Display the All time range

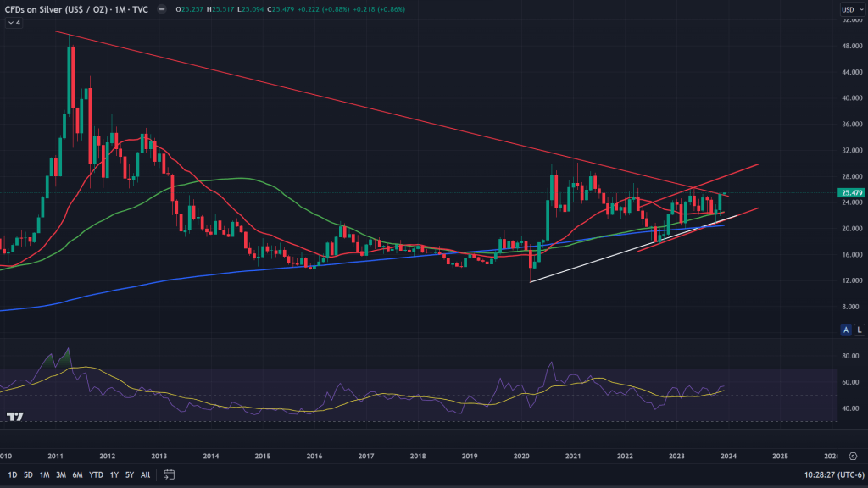[x=145, y=474]
